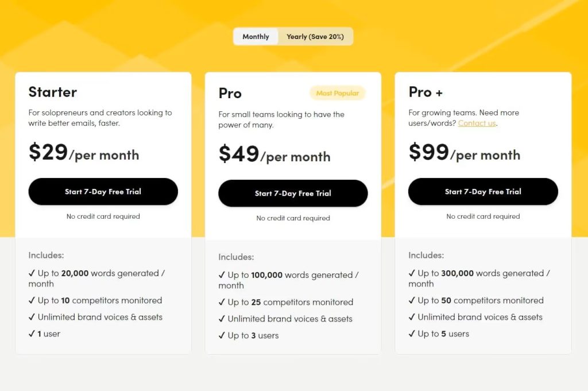Image resolution: width=588 pixels, height=391 pixels.
Task: Click checkmark beside 100,000 words generated
Action: pyautogui.click(x=222, y=275)
